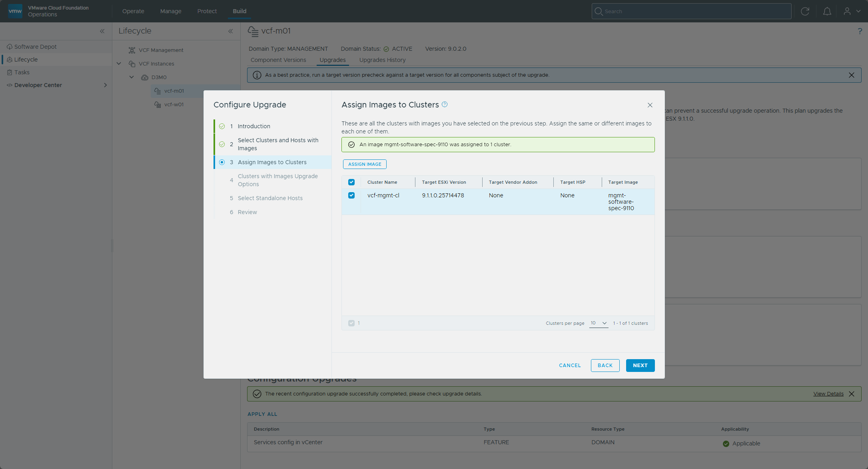Focus the top Search field

[x=691, y=11]
